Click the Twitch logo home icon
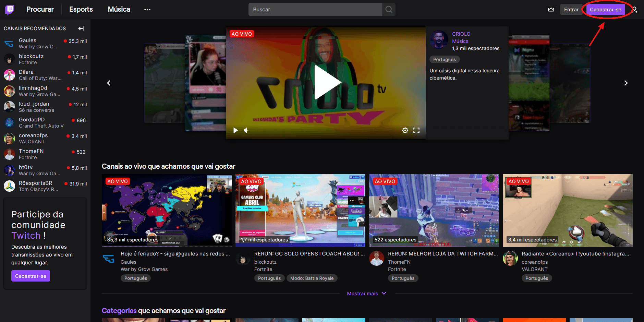This screenshot has width=644, height=322. (x=10, y=10)
